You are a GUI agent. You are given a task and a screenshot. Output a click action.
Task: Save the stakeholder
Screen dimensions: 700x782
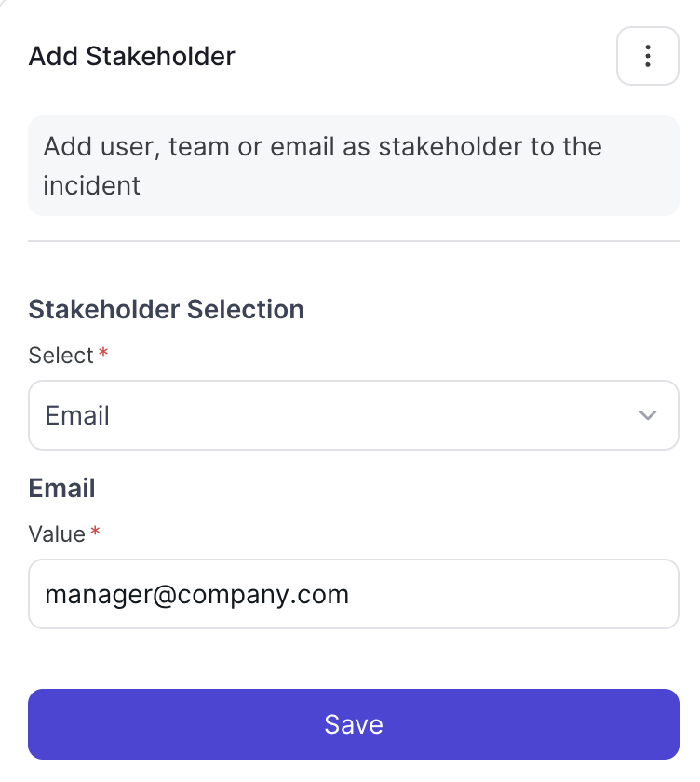(x=354, y=724)
